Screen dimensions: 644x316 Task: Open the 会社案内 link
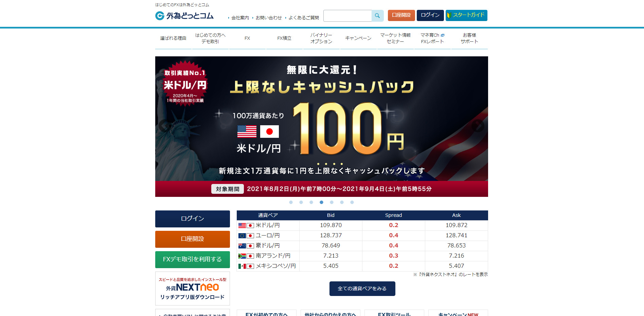point(240,18)
